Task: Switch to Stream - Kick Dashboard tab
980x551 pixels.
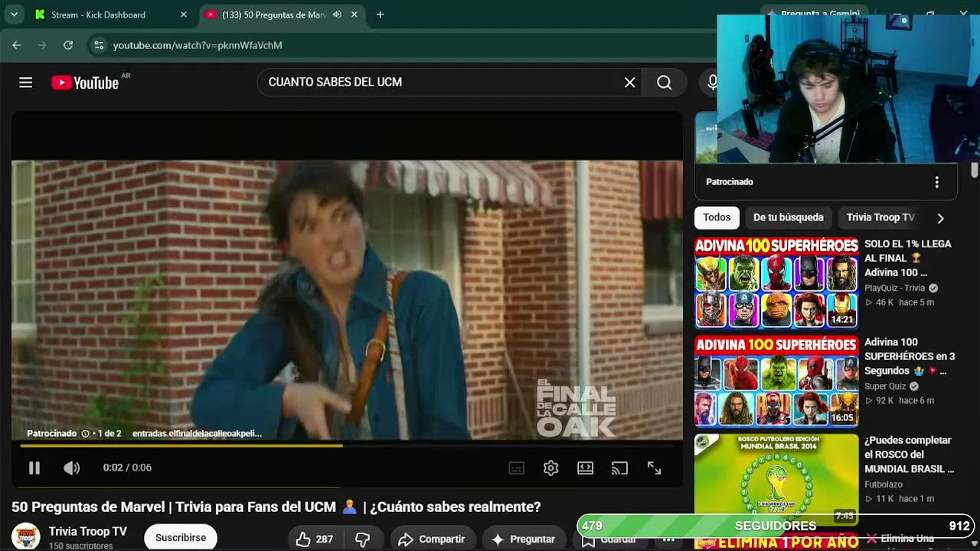Action: [98, 15]
